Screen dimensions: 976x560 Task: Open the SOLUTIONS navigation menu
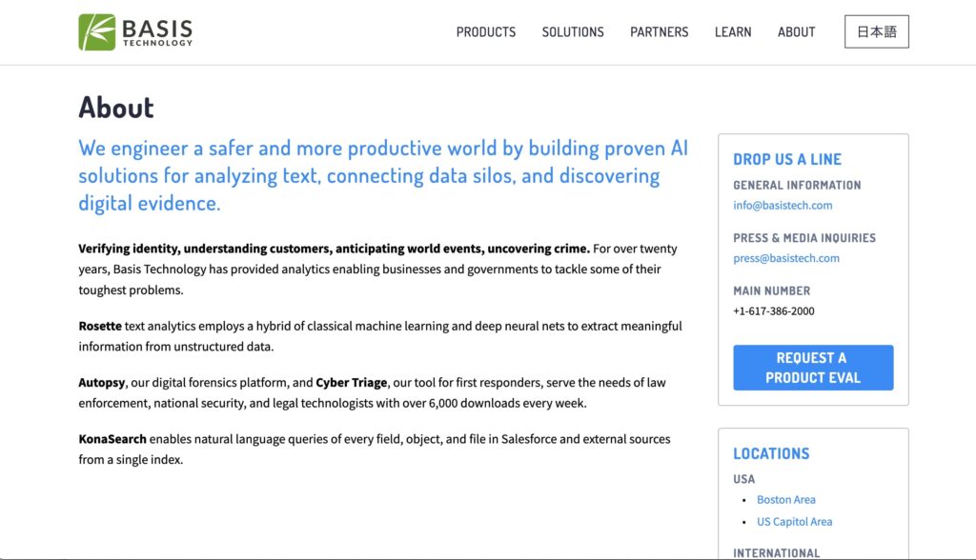point(573,31)
